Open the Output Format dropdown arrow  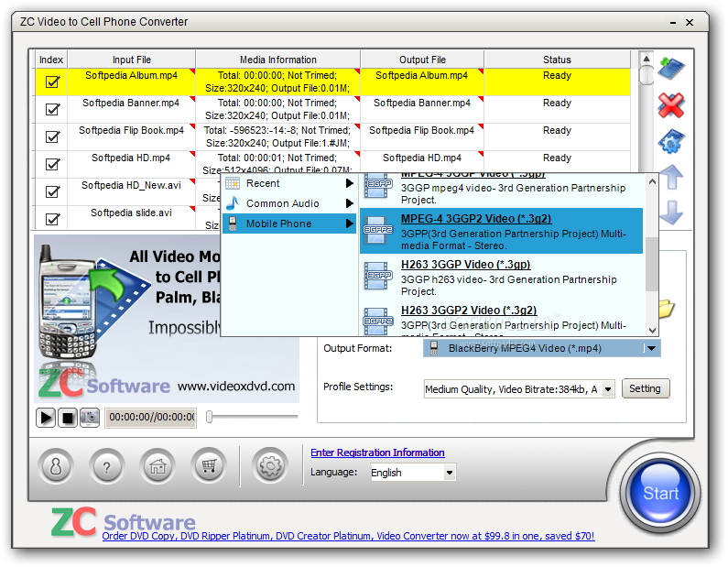(651, 348)
